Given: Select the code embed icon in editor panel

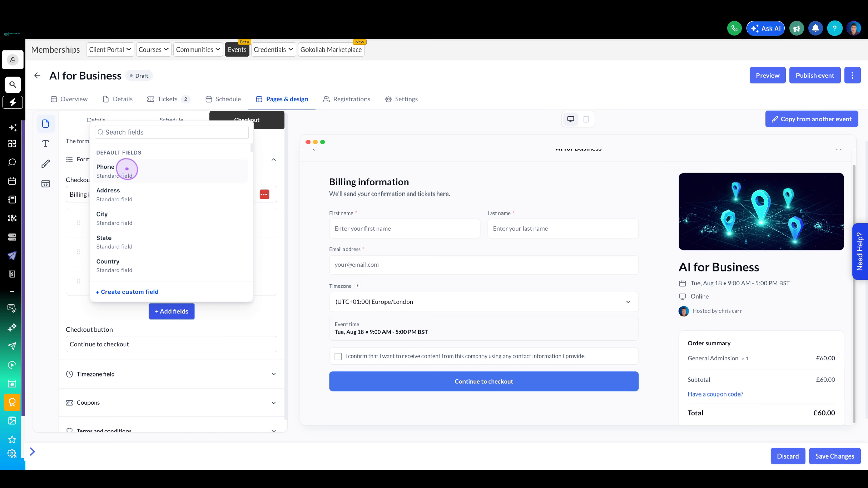Looking at the screenshot, I should pyautogui.click(x=46, y=184).
